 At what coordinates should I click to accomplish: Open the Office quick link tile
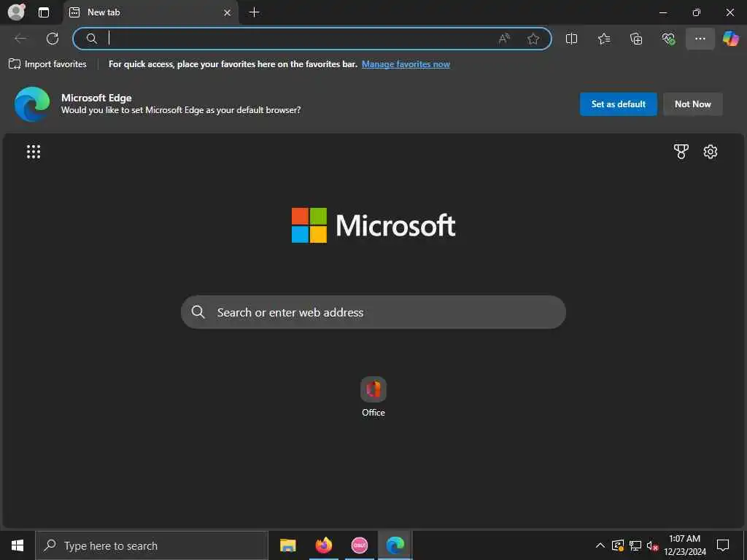pyautogui.click(x=373, y=397)
